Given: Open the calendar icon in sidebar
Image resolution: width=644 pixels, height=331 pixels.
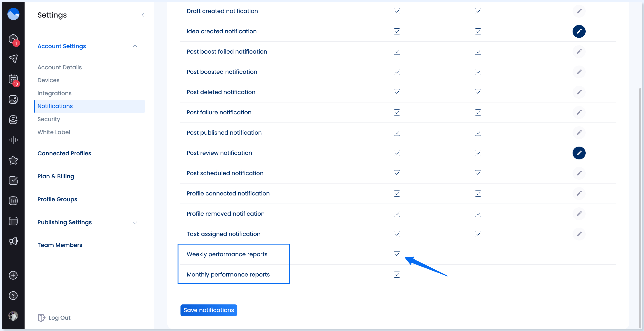Looking at the screenshot, I should (13, 79).
